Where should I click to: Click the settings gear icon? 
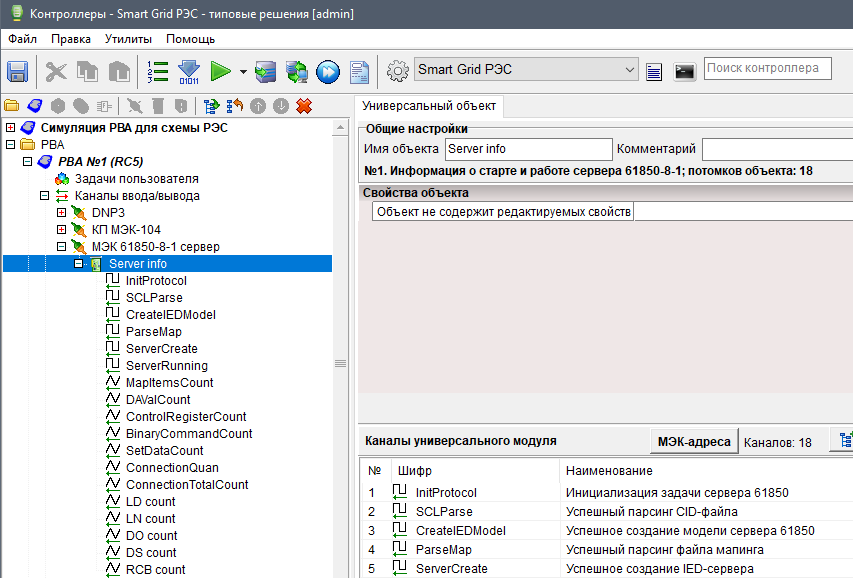coord(397,71)
